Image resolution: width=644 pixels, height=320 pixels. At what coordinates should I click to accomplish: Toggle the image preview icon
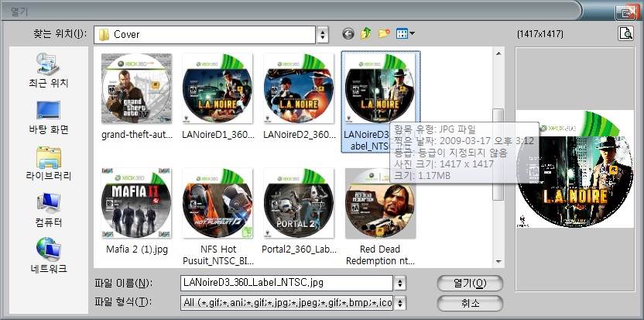tap(626, 34)
